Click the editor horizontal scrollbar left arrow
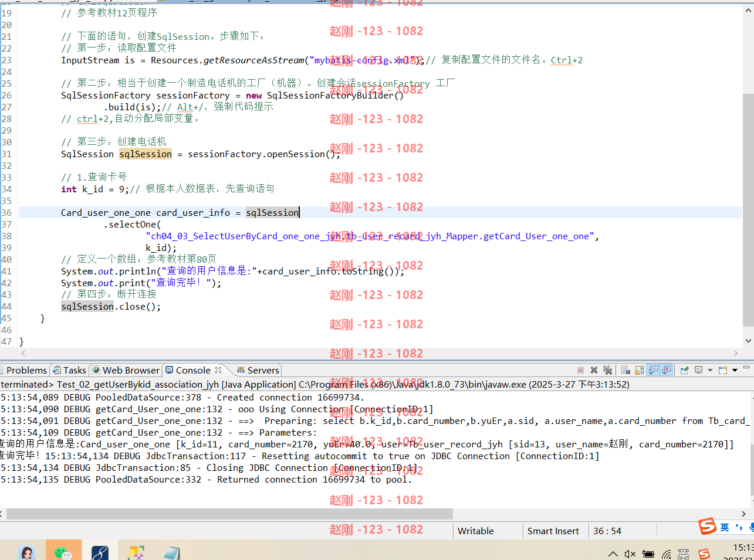This screenshot has width=754, height=560. [23, 353]
